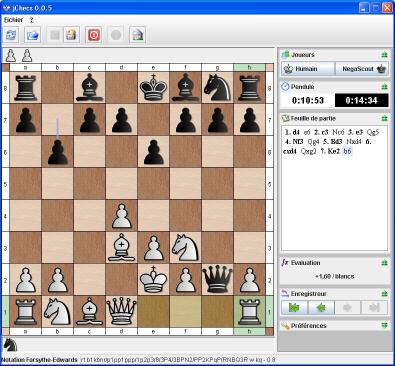Collapse the Feuille de partie panel
The width and height of the screenshot is (395, 366).
tap(384, 118)
